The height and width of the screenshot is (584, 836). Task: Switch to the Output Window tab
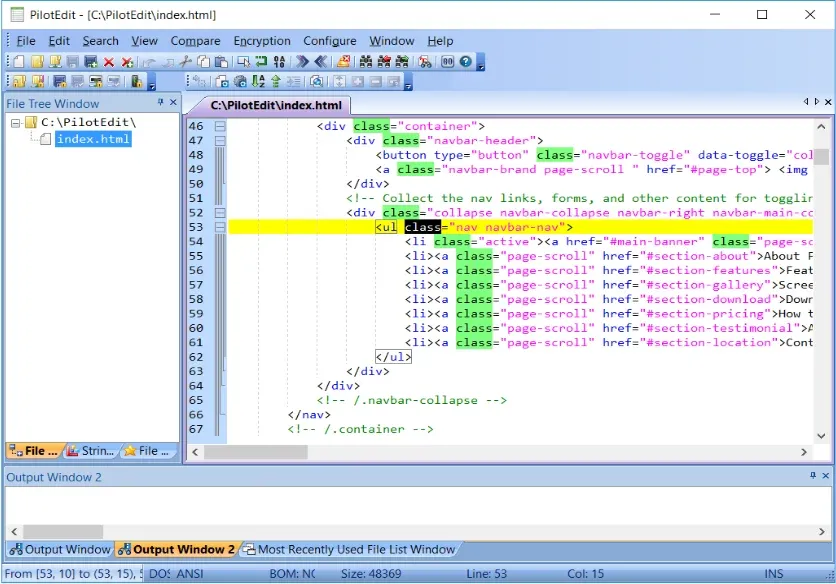pos(60,549)
